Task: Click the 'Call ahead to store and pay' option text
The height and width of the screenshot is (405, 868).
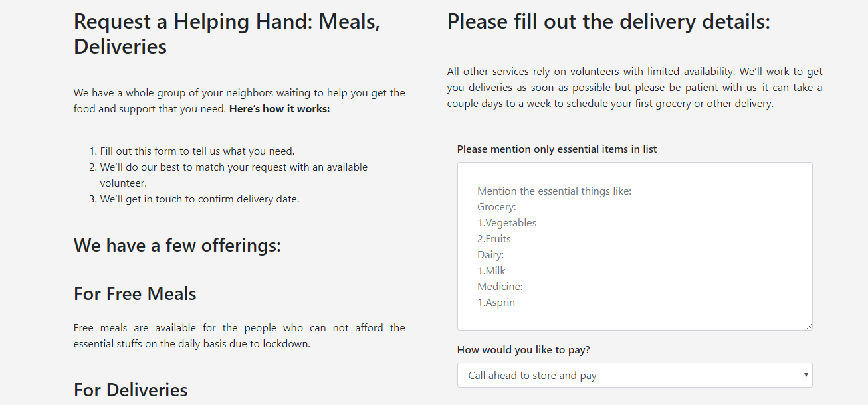Action: pyautogui.click(x=532, y=376)
